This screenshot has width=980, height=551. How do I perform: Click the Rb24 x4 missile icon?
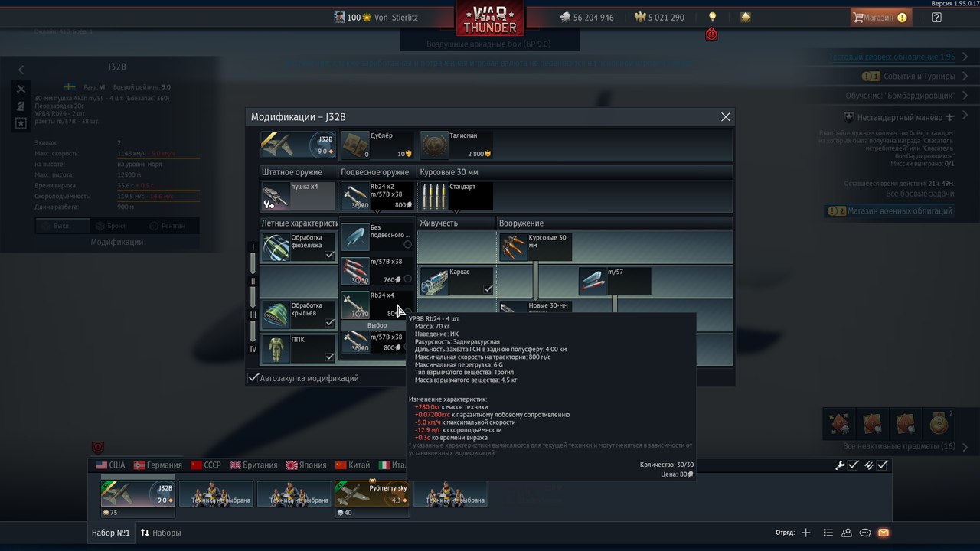[x=355, y=305]
